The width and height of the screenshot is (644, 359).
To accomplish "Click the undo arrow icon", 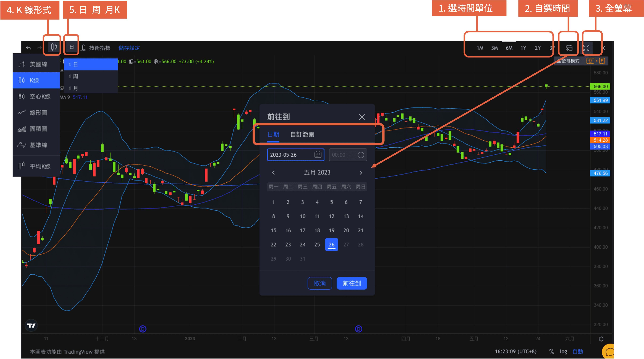I will 28,47.
